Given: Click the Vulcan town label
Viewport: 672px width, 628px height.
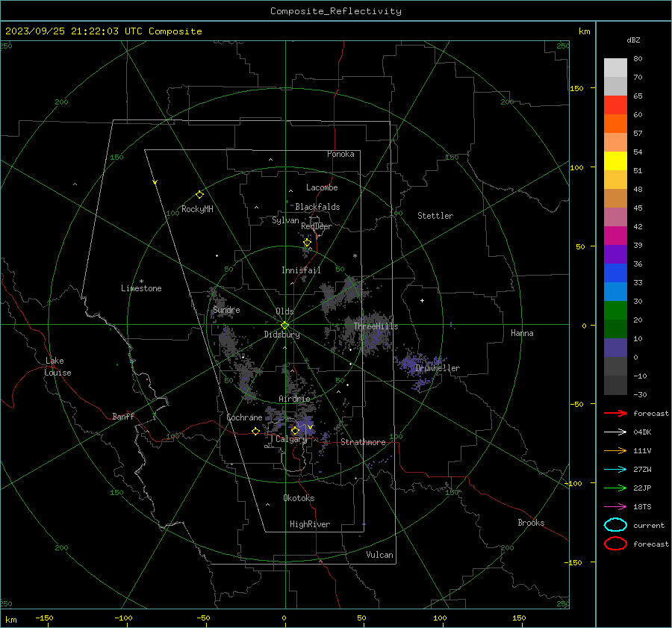Looking at the screenshot, I should point(379,555).
